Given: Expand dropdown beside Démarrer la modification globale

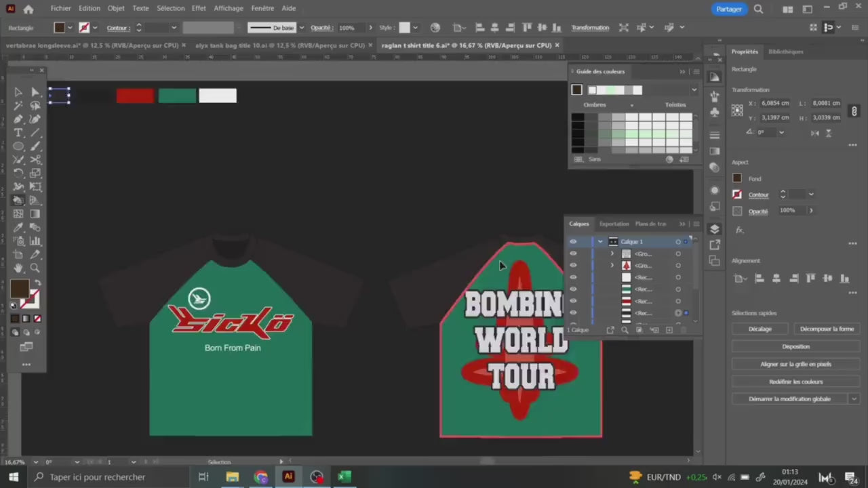Looking at the screenshot, I should pos(853,399).
